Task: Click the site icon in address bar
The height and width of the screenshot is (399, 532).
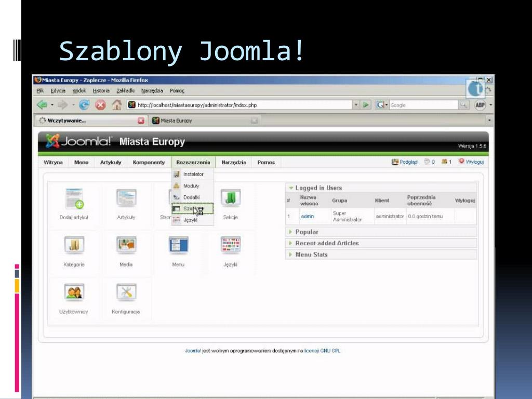Action: 131,105
